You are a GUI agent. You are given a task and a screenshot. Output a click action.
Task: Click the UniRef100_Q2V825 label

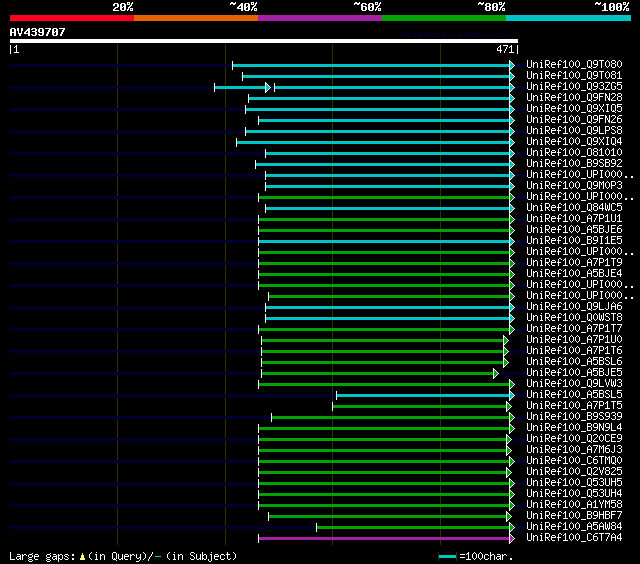(574, 472)
